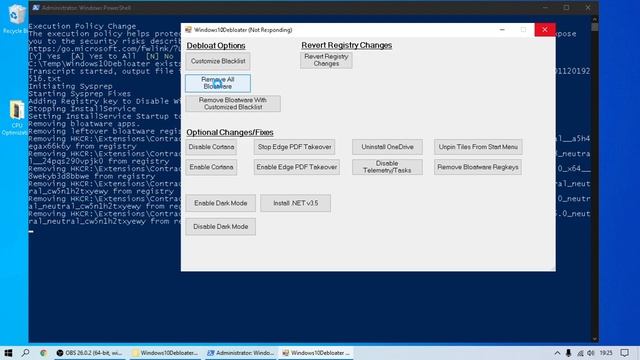Maximize the PowerShell window
640x360 pixels.
coord(567,8)
